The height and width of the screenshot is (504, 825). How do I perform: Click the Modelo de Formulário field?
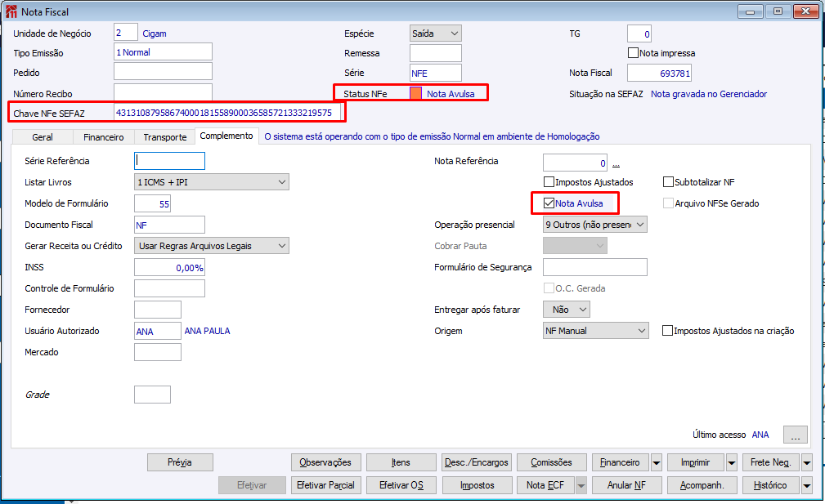[x=152, y=203]
